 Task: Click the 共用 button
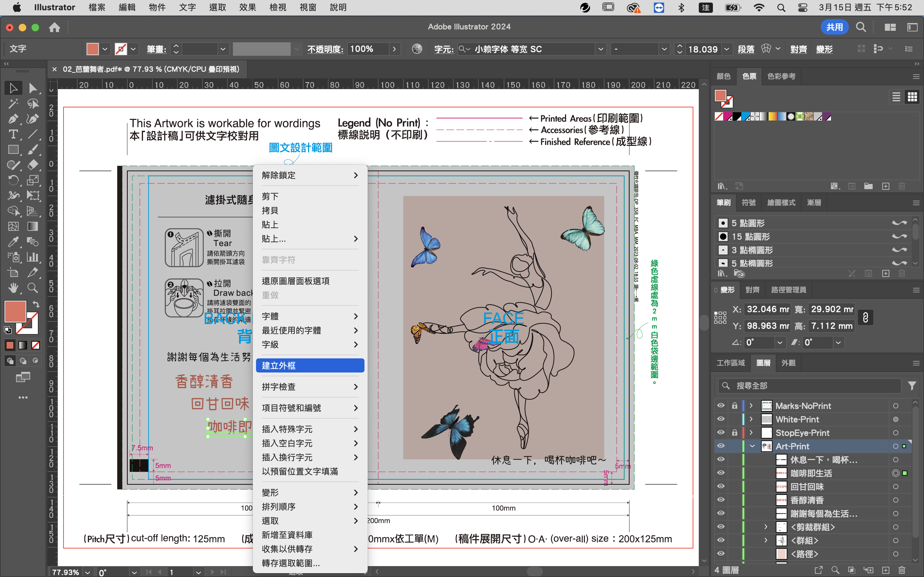834,27
